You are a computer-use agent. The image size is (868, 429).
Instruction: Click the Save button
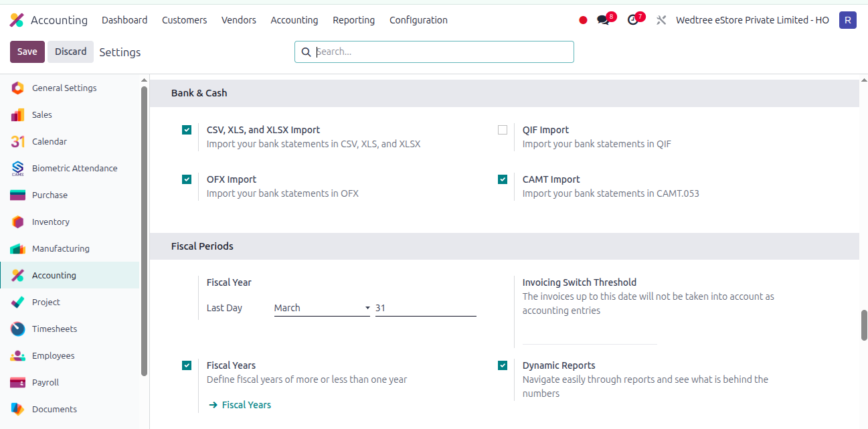click(x=27, y=52)
